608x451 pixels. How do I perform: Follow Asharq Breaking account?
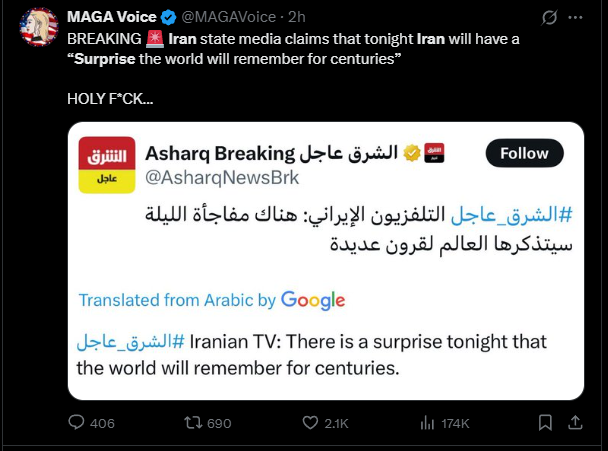click(x=524, y=153)
